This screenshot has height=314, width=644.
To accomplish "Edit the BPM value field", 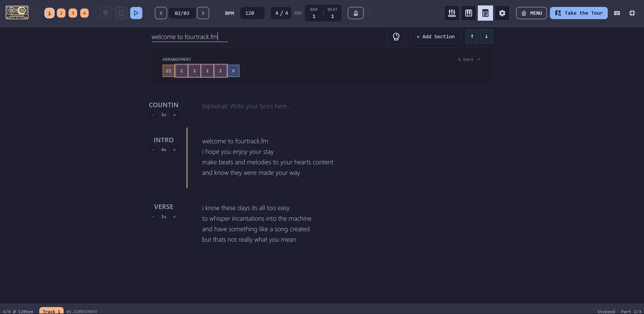I will 252,13.
